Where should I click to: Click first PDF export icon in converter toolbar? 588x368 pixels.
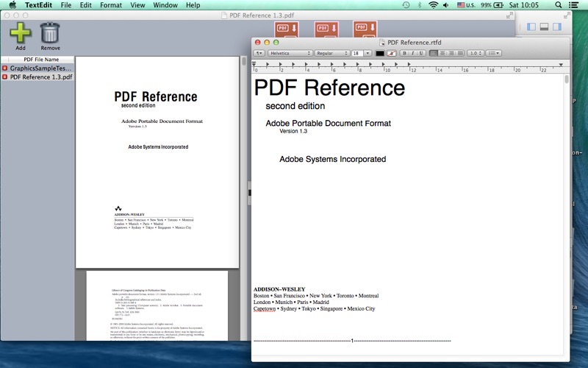point(287,29)
